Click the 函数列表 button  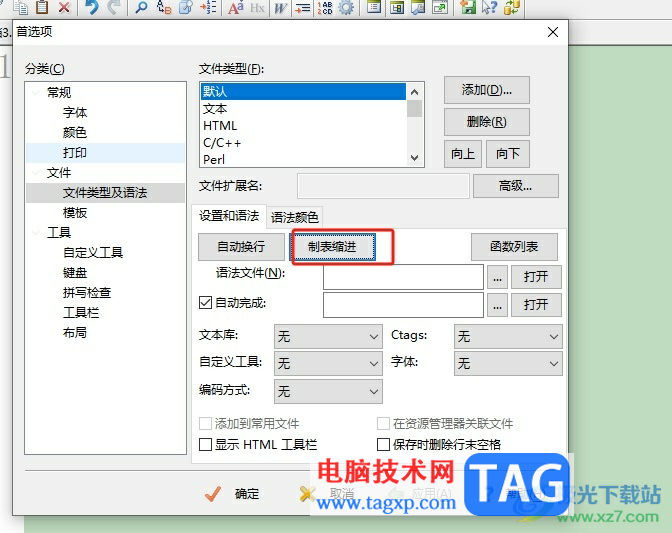coord(514,247)
